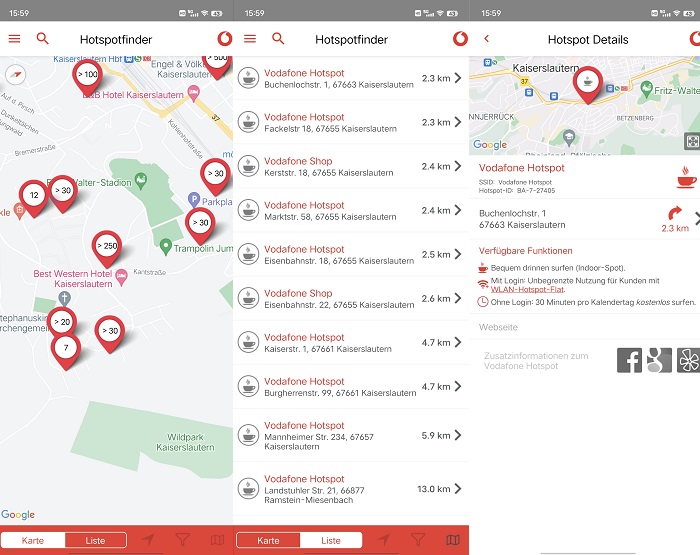This screenshot has width=700, height=555.
Task: Select 'Fackelstr 18, 67655 Kaiserslautern' address text
Action: (x=330, y=129)
